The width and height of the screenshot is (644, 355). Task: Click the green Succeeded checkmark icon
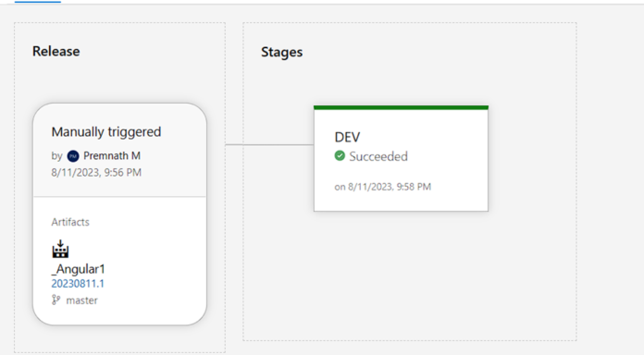coord(340,156)
